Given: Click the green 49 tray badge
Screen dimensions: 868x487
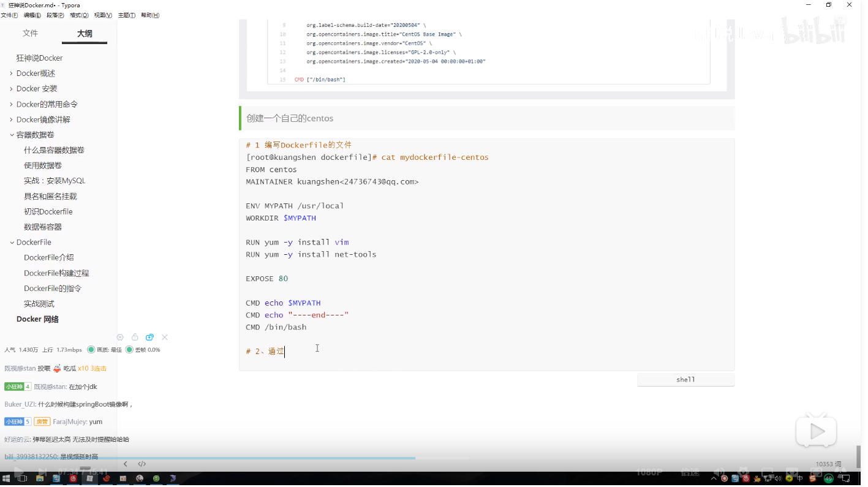Looking at the screenshot, I should click(x=829, y=478).
